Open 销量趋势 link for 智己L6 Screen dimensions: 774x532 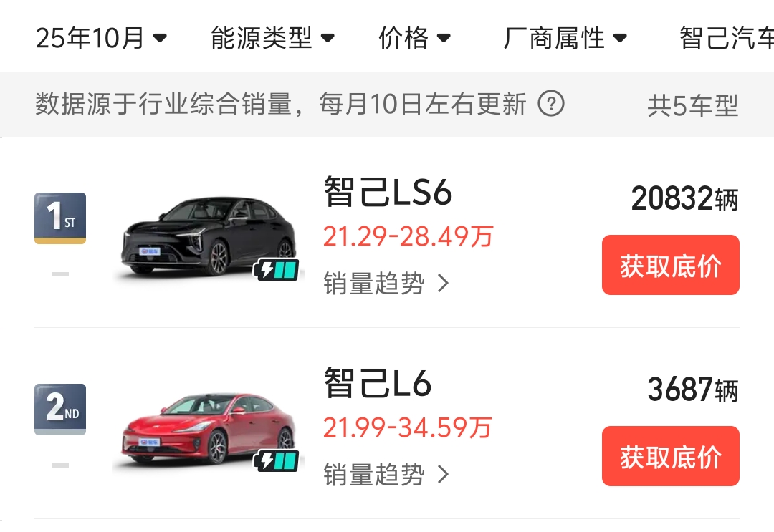[x=386, y=475]
